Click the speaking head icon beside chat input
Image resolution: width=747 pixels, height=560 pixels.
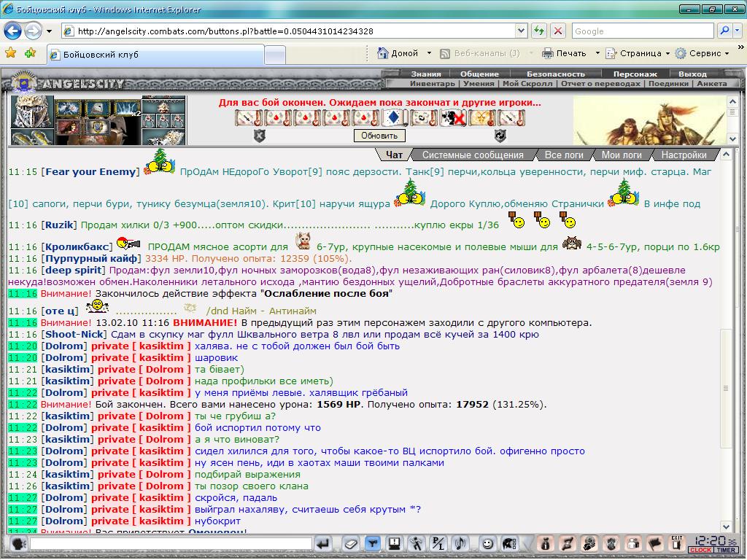click(18, 543)
